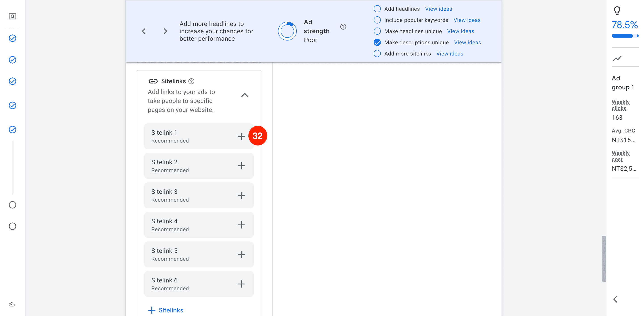Expand the Sitelink 3 Recommended row
Screen dimensions: 644x316
[199, 195]
